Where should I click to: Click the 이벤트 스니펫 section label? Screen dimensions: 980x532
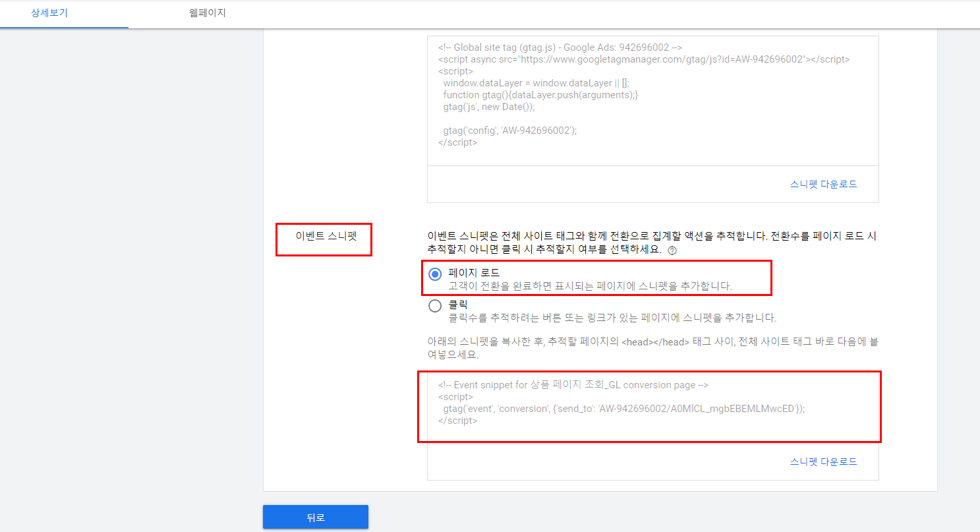(326, 235)
